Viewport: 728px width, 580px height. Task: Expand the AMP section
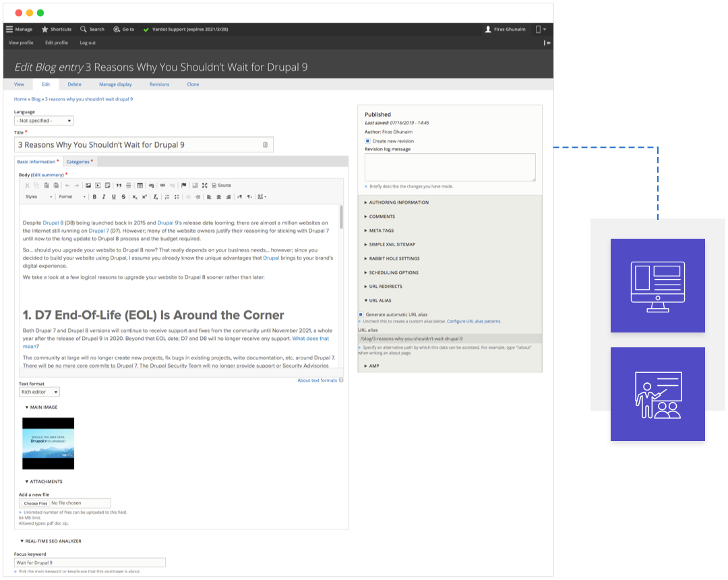point(372,366)
